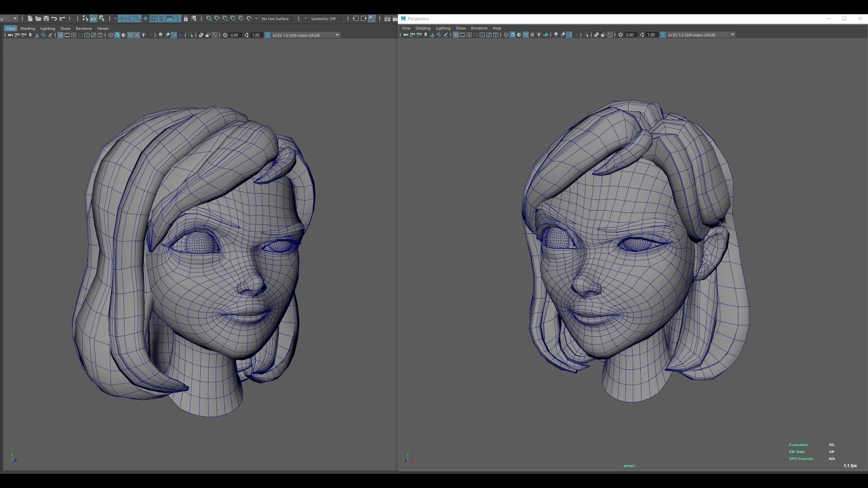Click the exposure icon in Perspective window toolbar
This screenshot has width=868, height=488.
point(620,35)
